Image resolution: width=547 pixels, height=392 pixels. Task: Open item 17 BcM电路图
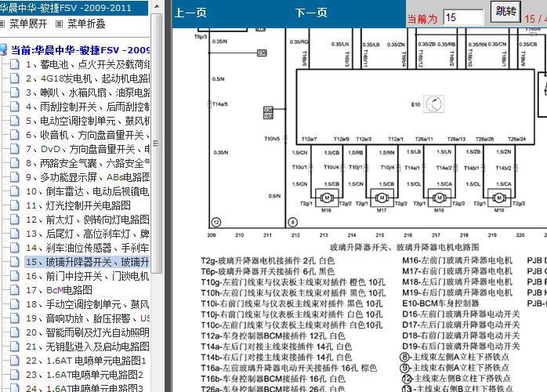tap(59, 290)
